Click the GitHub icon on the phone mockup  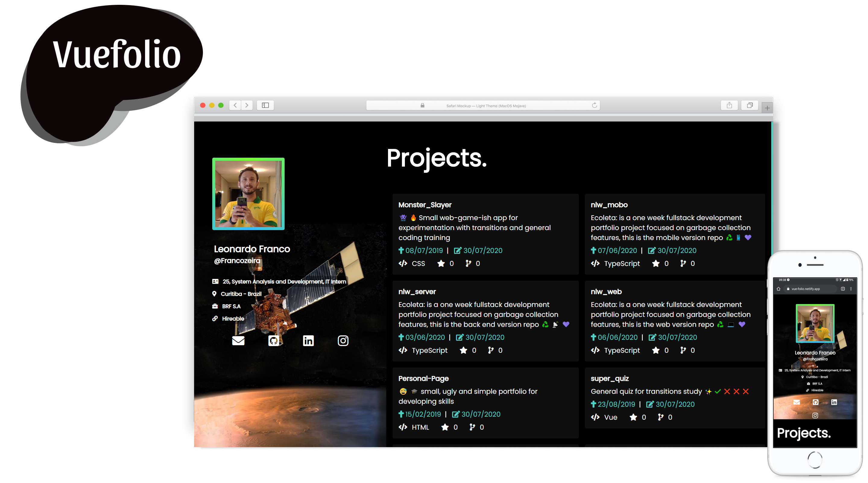[815, 402]
